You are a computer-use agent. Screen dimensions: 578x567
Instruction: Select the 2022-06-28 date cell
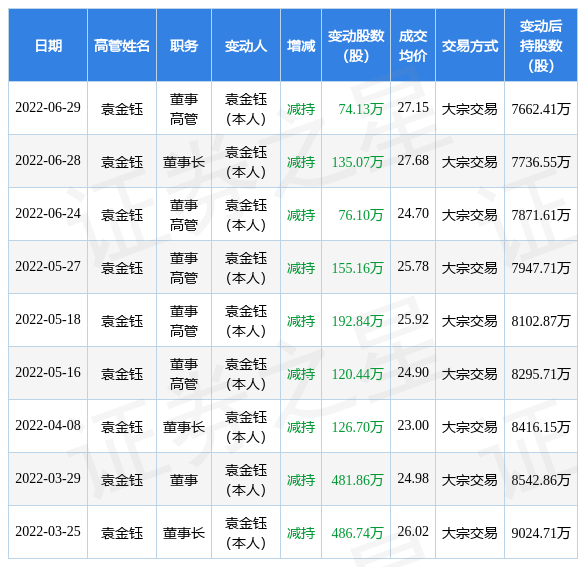coord(48,161)
